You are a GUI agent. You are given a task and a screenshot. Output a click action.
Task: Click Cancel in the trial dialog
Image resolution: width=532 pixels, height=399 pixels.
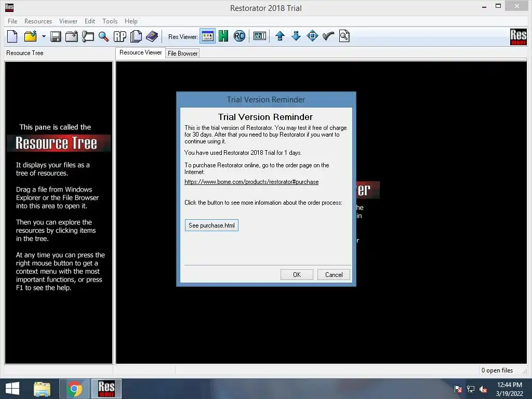tap(334, 274)
